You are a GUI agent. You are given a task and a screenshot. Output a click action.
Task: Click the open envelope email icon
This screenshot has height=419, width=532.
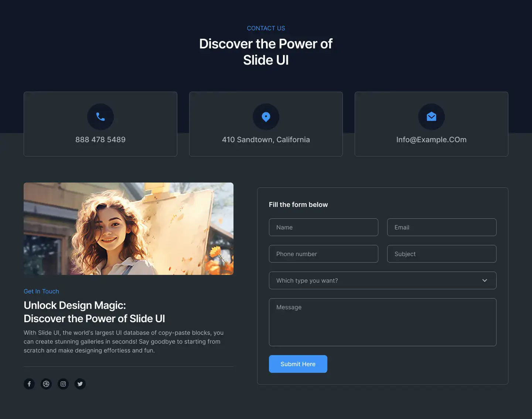[x=432, y=117]
